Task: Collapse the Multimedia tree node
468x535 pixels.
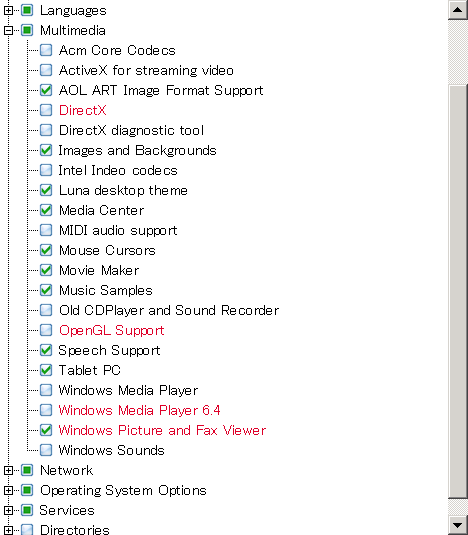Action: pyautogui.click(x=8, y=30)
